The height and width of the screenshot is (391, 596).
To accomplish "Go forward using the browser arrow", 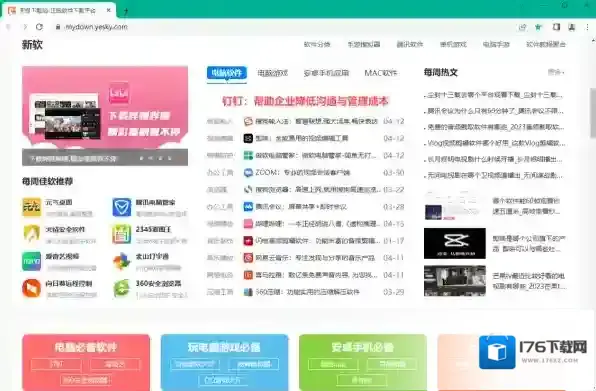I will 25,27.
